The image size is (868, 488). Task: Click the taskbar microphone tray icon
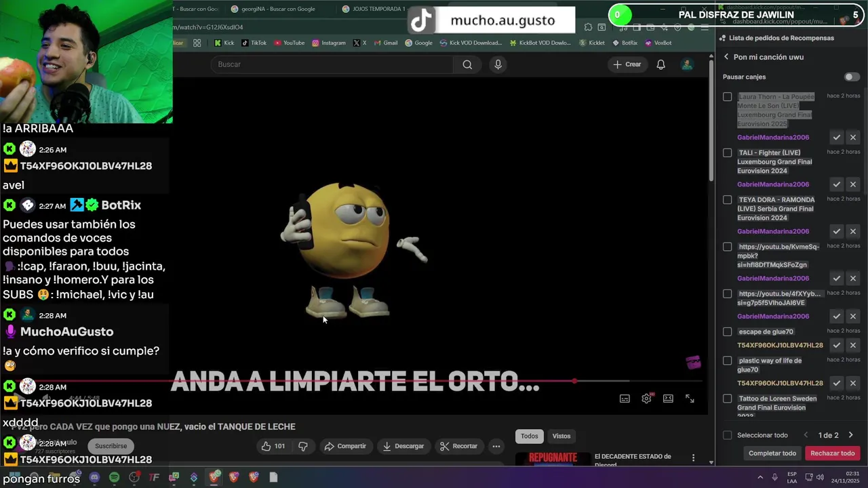pyautogui.click(x=775, y=477)
